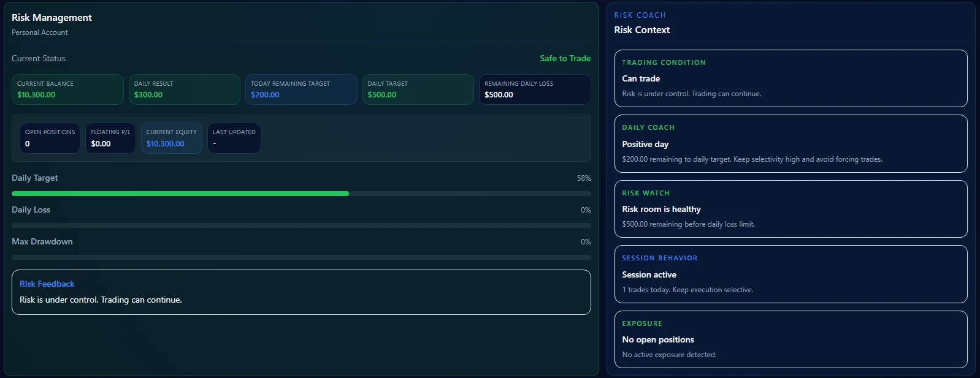Click the Current Status label
The height and width of the screenshot is (378, 980).
click(39, 58)
